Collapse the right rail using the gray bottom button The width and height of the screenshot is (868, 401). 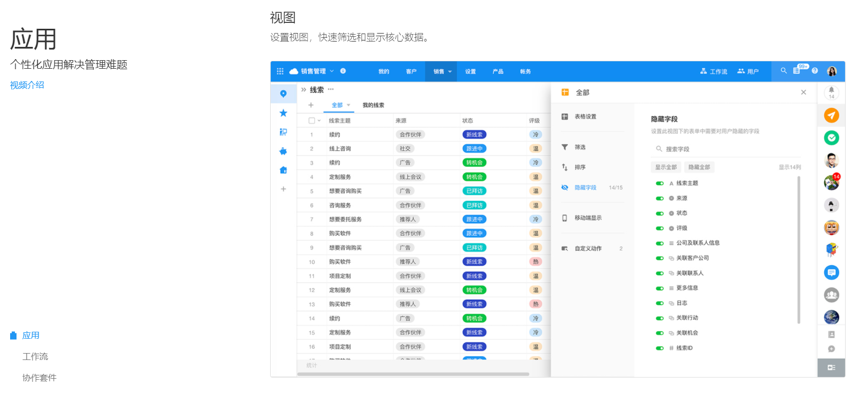(832, 367)
